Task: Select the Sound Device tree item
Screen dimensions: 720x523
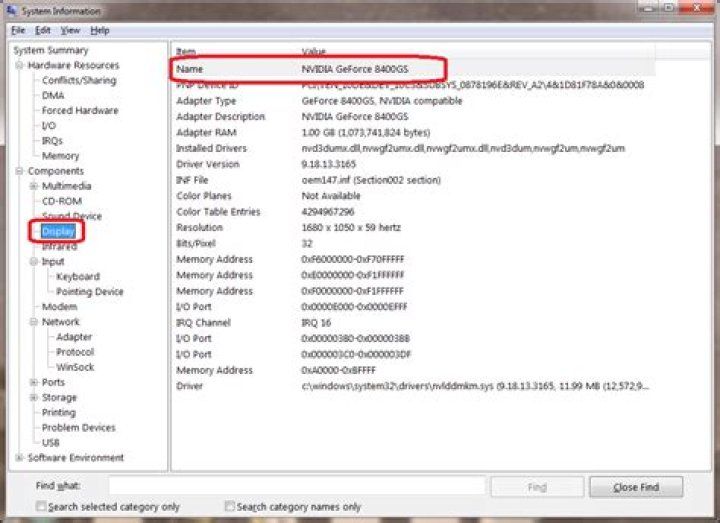Action: pyautogui.click(x=72, y=216)
